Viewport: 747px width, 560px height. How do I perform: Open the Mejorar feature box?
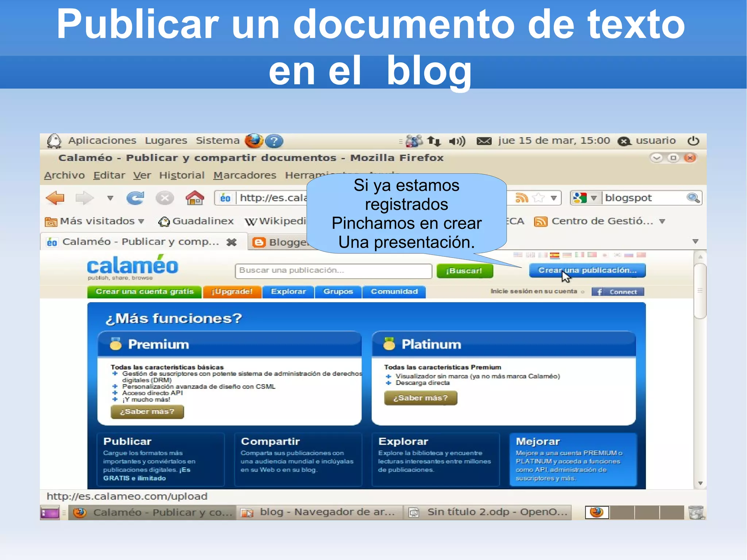pyautogui.click(x=573, y=459)
